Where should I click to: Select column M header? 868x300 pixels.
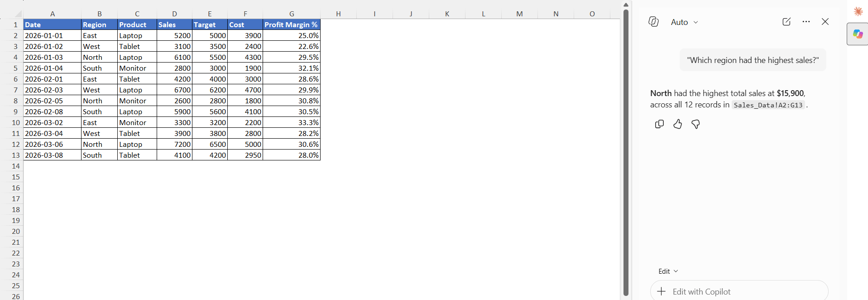pyautogui.click(x=519, y=14)
